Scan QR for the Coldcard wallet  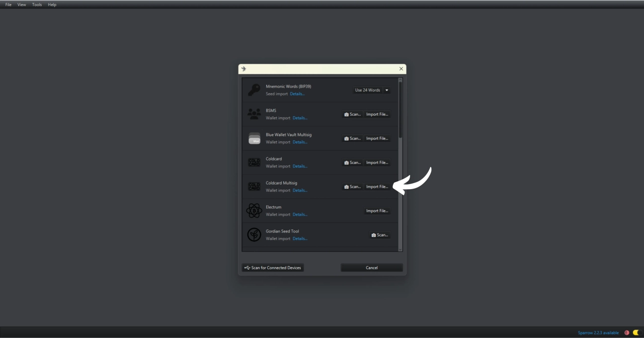[353, 162]
